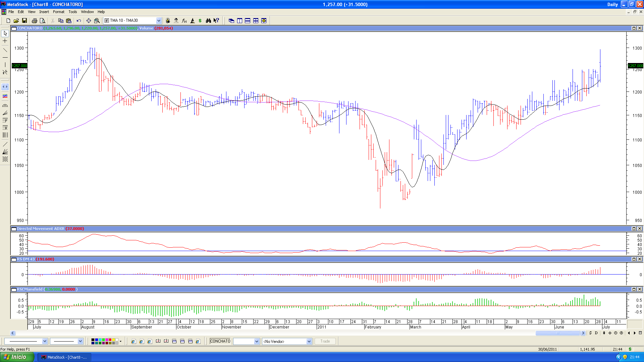The width and height of the screenshot is (644, 362).
Task: Open the No Vendor dropdown
Action: (309, 342)
